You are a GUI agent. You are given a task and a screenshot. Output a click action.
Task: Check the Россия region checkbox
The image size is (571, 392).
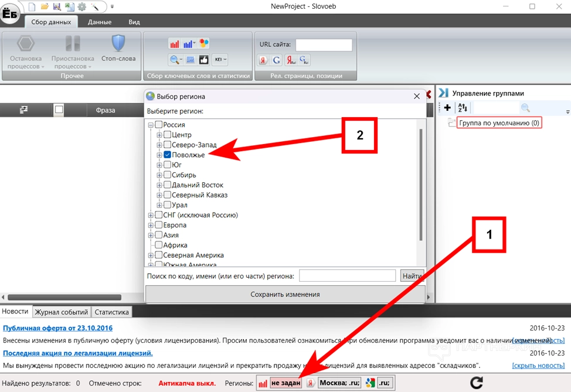point(159,124)
